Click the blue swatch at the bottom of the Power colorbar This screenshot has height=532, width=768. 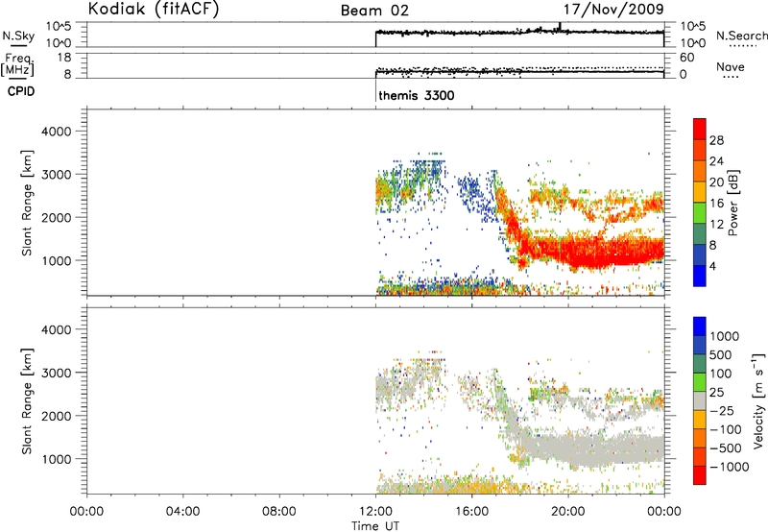point(700,276)
